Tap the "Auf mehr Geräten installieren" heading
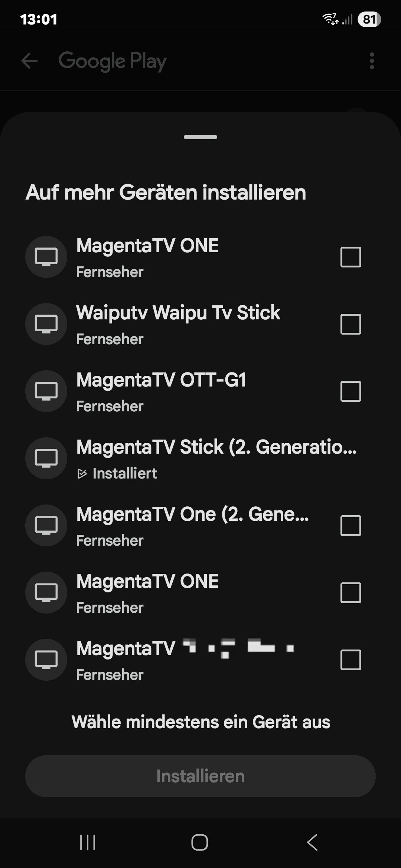This screenshot has width=401, height=868. coord(166,193)
